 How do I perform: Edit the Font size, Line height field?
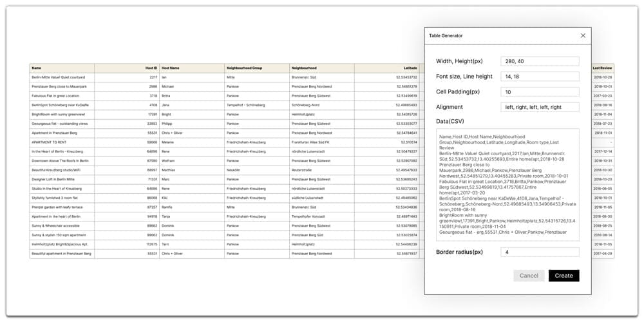click(540, 77)
